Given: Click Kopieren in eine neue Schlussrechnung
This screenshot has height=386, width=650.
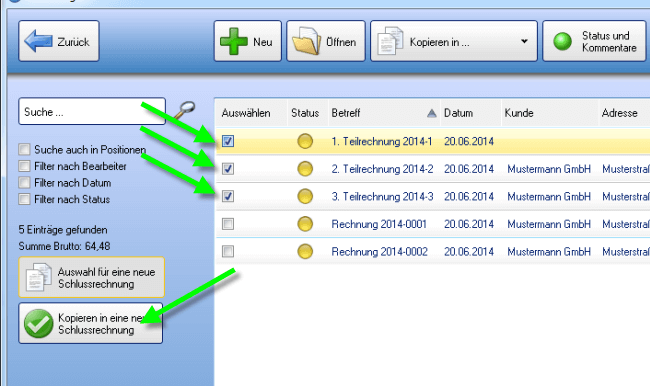Looking at the screenshot, I should [91, 323].
